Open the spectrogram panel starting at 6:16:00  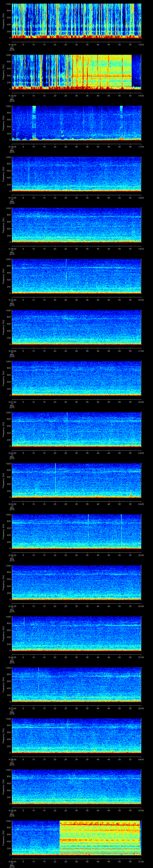pyautogui.click(x=77, y=123)
